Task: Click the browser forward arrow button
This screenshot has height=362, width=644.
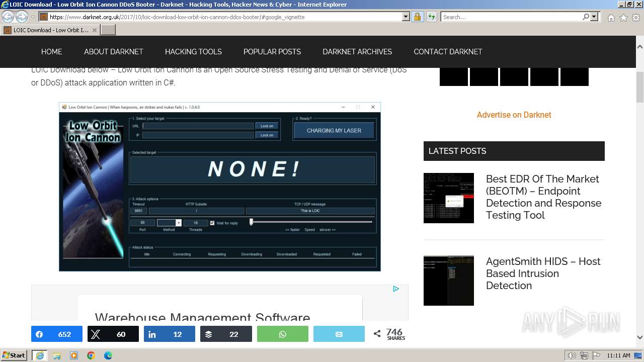Action: 22,17
